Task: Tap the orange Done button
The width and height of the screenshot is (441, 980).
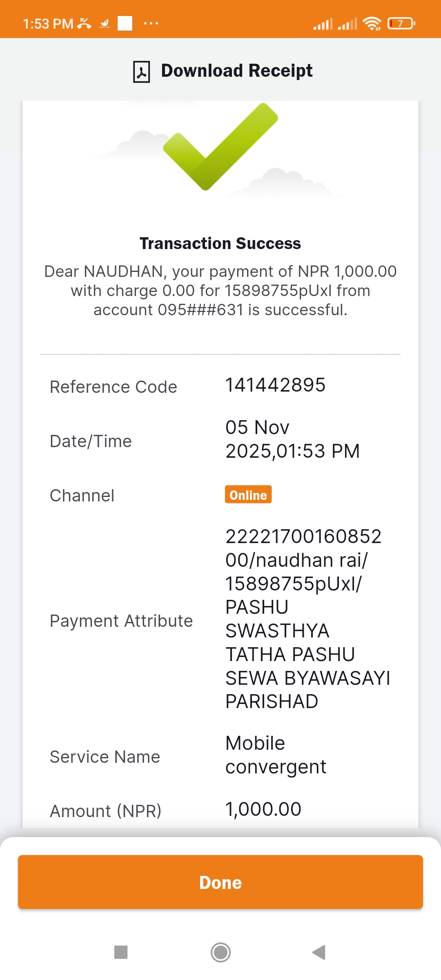Action: coord(220,882)
